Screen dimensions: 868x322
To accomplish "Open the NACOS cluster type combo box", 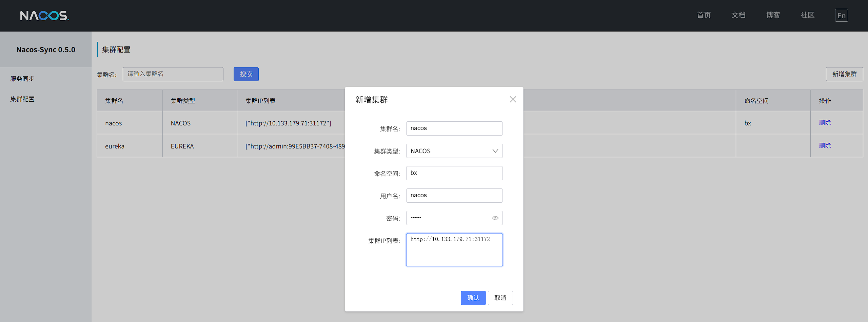I will pyautogui.click(x=448, y=151).
